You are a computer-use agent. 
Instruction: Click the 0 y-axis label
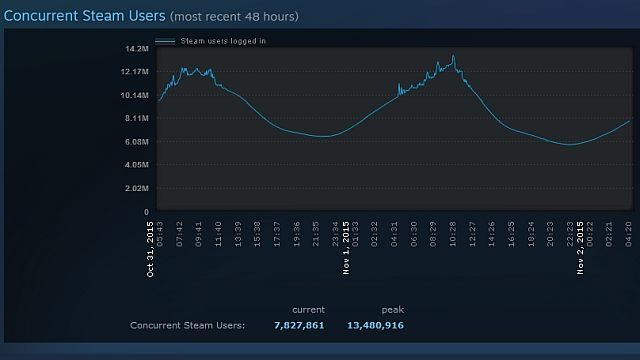click(147, 212)
